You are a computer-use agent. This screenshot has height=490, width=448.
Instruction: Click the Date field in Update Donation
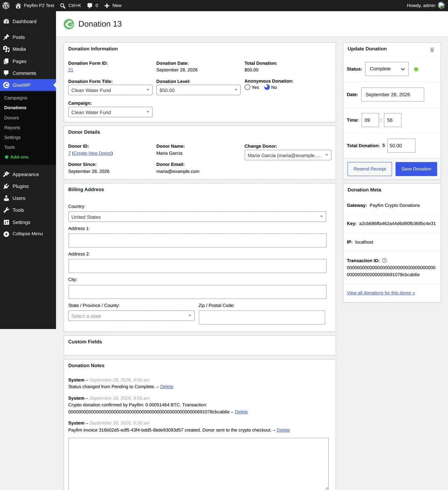pyautogui.click(x=393, y=94)
